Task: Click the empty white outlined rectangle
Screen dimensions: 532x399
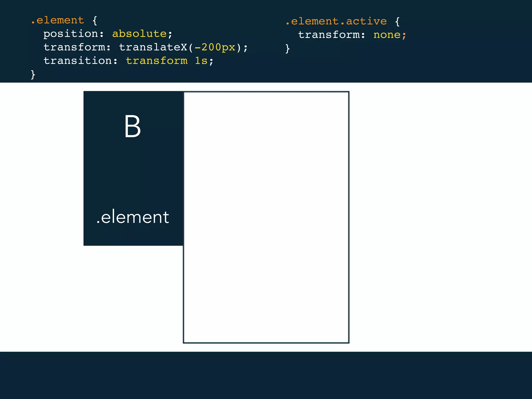Action: [266, 217]
